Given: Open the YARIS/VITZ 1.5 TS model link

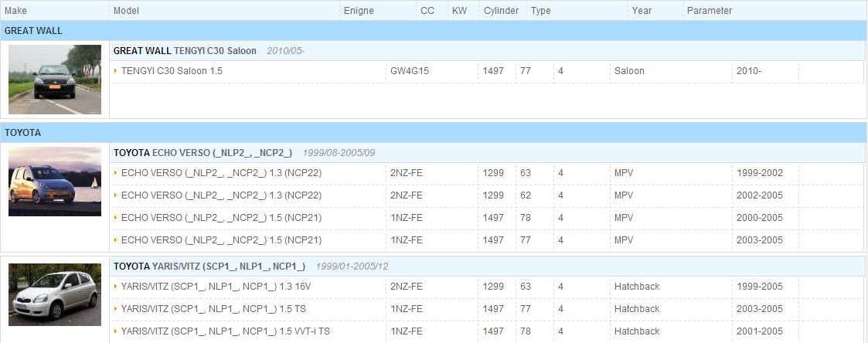Looking at the screenshot, I should pyautogui.click(x=213, y=309).
